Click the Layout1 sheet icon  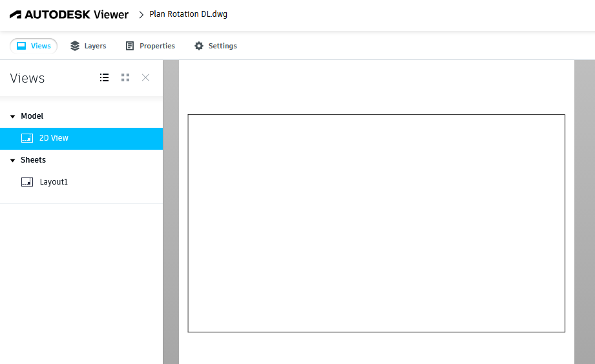click(x=27, y=182)
